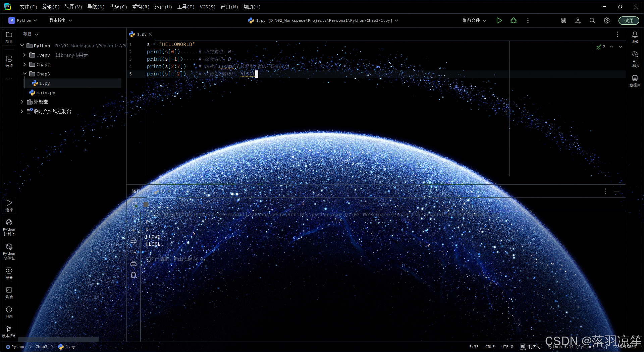
Task: Open the Run tool window in left sidebar
Action: [9, 206]
